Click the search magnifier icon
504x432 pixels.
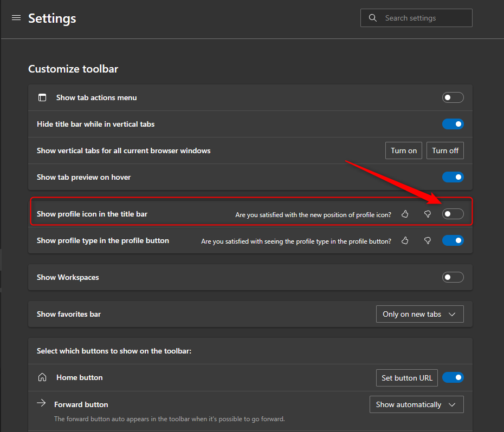point(372,17)
